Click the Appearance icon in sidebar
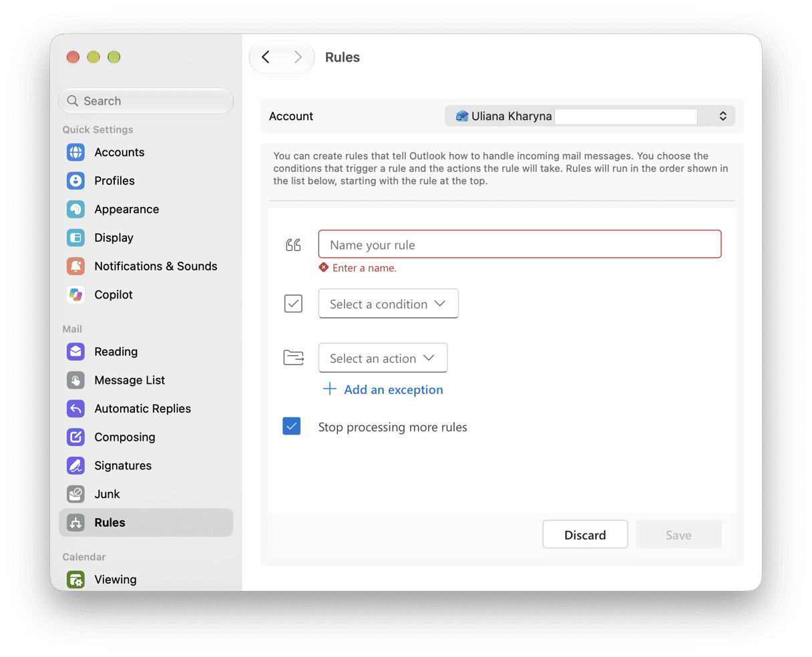Image resolution: width=812 pixels, height=657 pixels. (x=75, y=210)
